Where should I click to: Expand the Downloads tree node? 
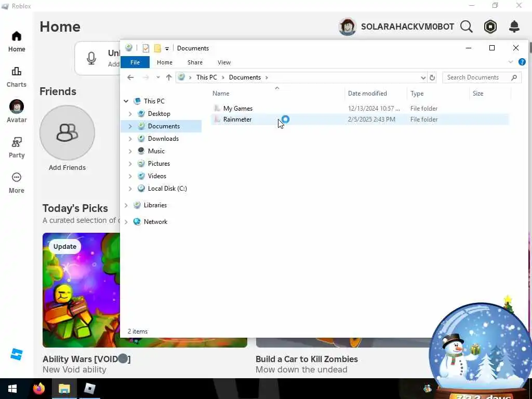click(130, 139)
